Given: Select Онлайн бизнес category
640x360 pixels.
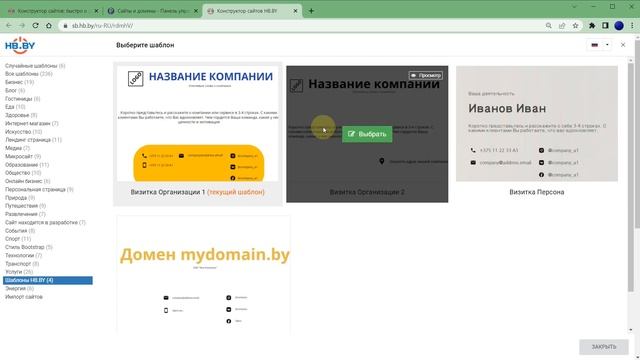Looking at the screenshot, I should [28, 181].
